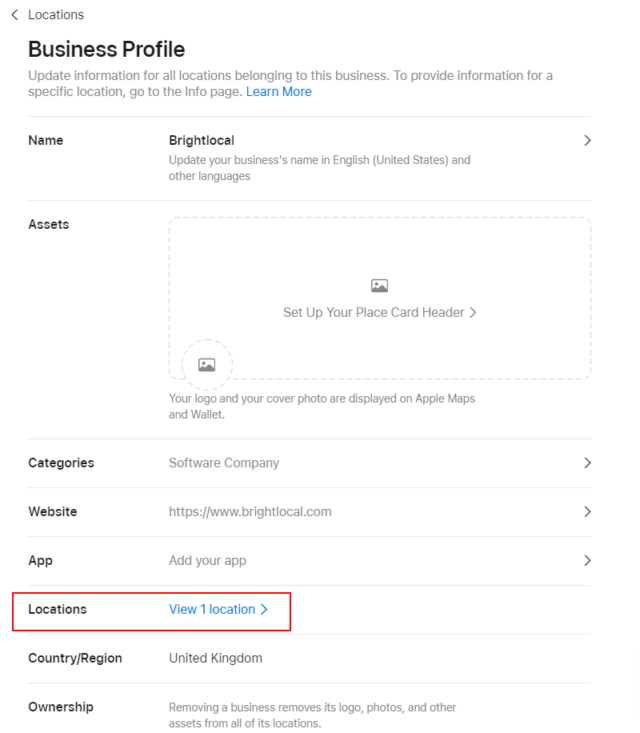Click the Business Profile heading
The height and width of the screenshot is (733, 640).
coord(106,49)
